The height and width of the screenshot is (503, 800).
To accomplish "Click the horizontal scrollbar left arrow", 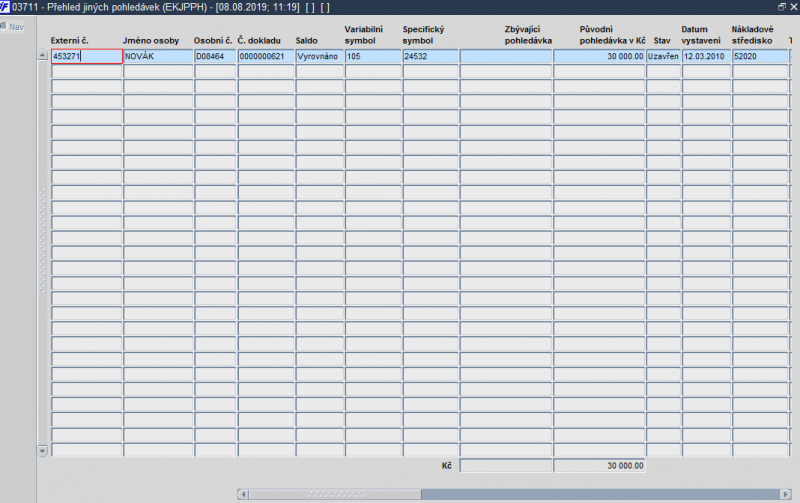I will 243,494.
